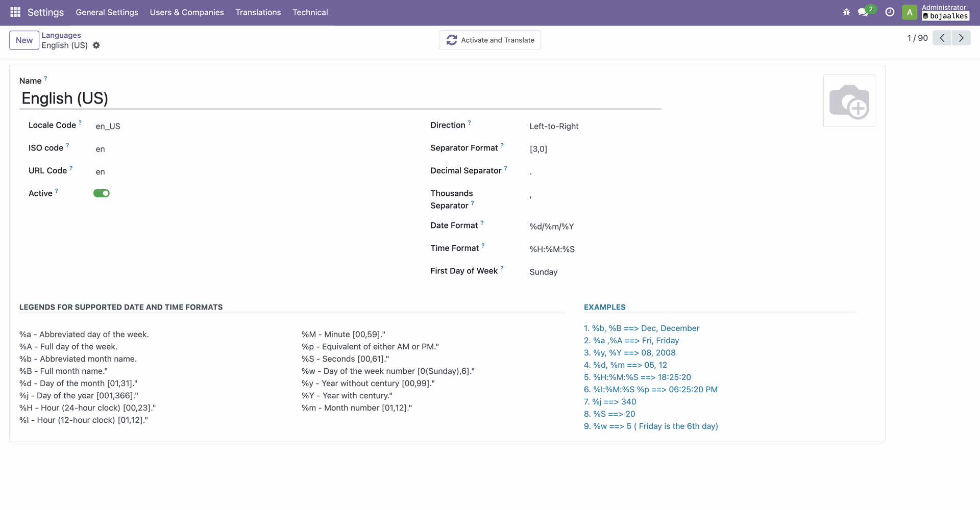
Task: Click the EXAMPLES section heading
Action: [605, 307]
